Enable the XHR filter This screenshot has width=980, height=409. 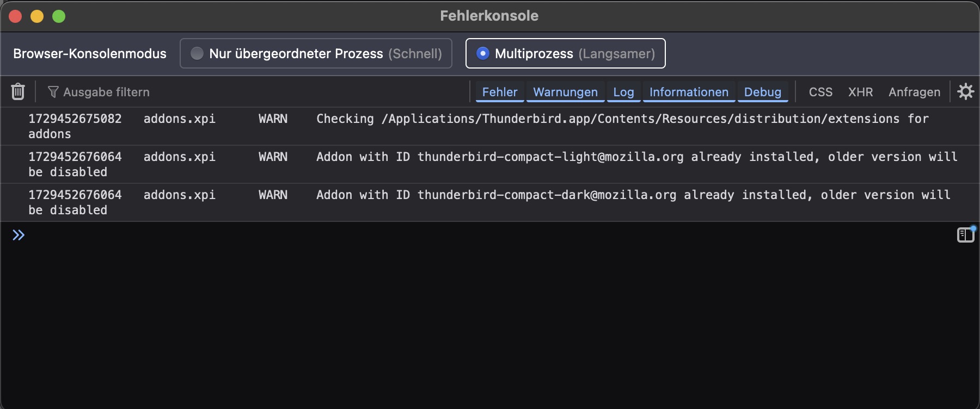point(860,92)
